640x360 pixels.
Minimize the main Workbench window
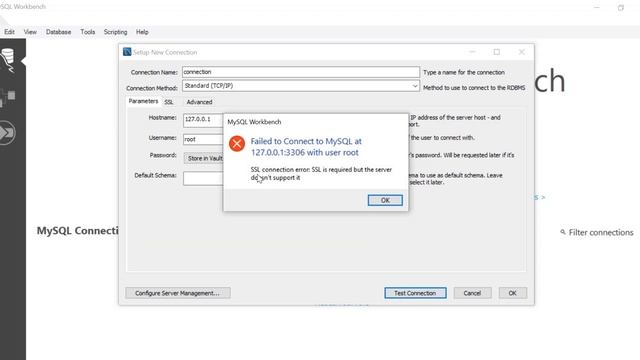point(597,7)
